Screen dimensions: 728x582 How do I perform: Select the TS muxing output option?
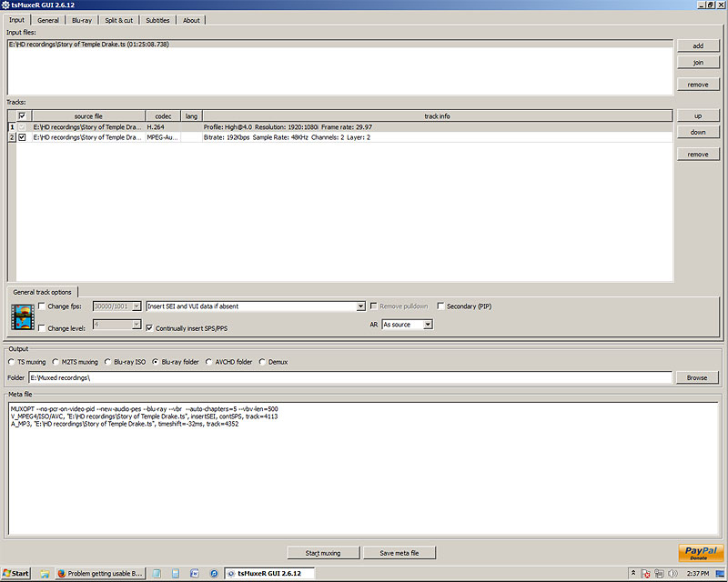tap(12, 362)
